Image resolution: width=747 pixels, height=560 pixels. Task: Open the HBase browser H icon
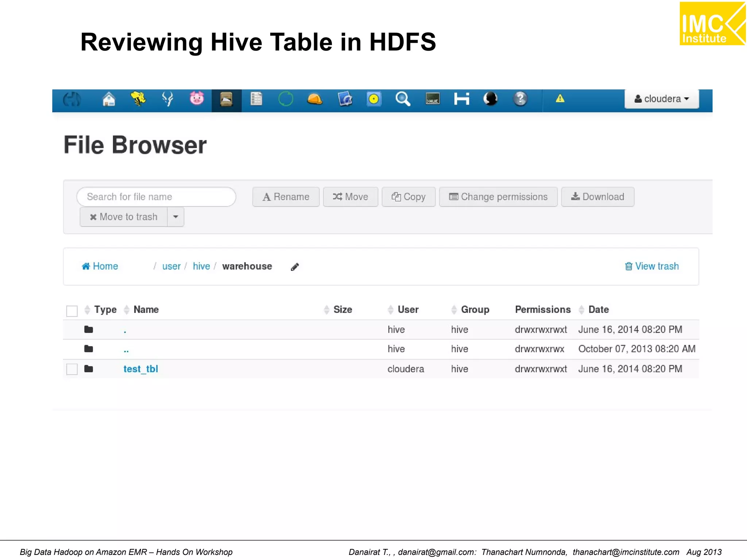(x=461, y=99)
